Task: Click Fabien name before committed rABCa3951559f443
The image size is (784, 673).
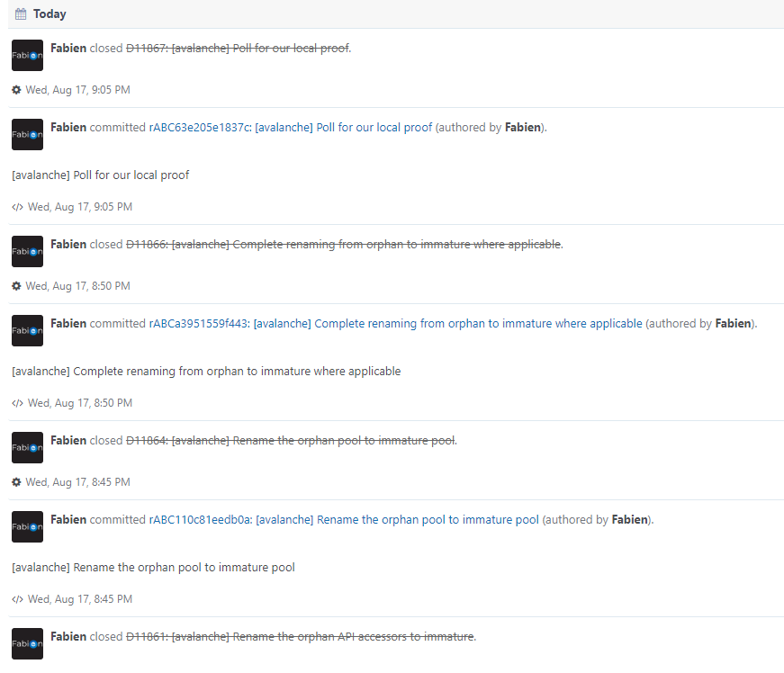Action: [68, 324]
